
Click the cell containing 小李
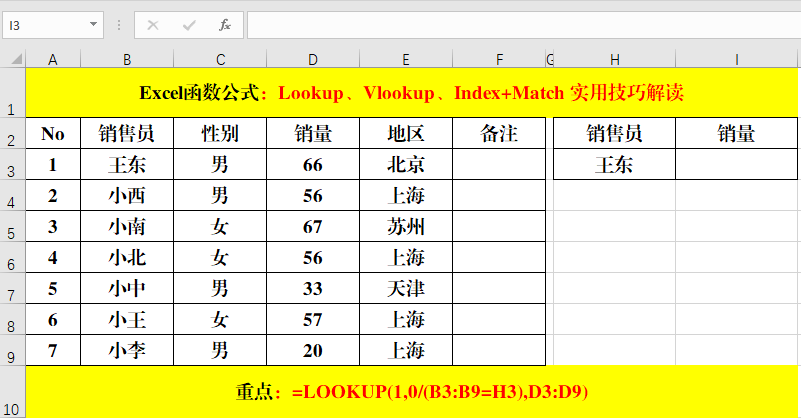pyautogui.click(x=127, y=351)
